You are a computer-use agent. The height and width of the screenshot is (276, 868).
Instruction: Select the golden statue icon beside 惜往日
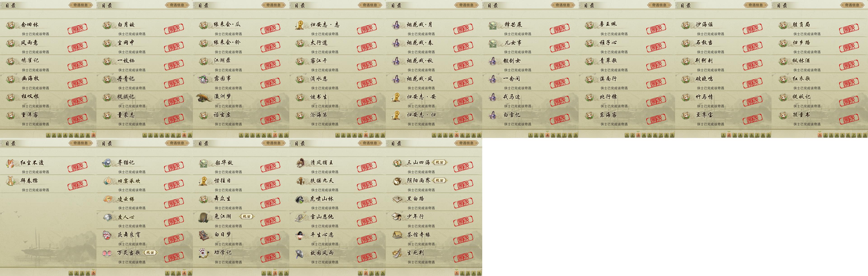(x=204, y=181)
